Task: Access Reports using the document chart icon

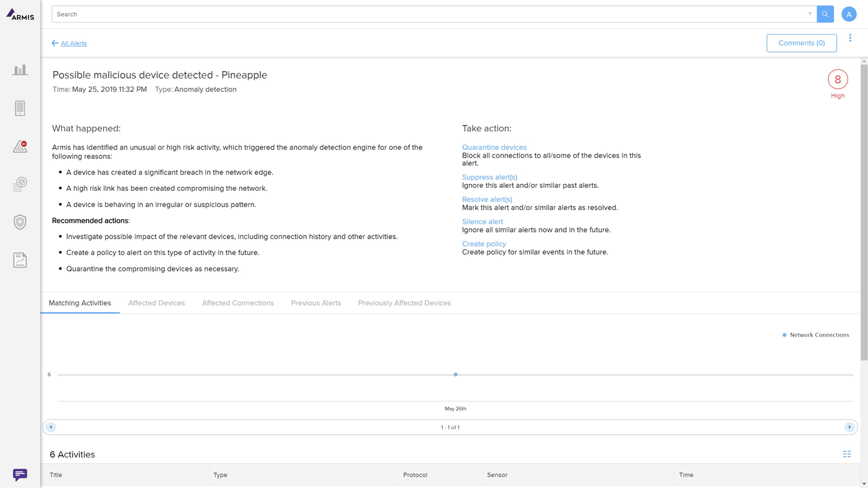Action: pos(20,260)
